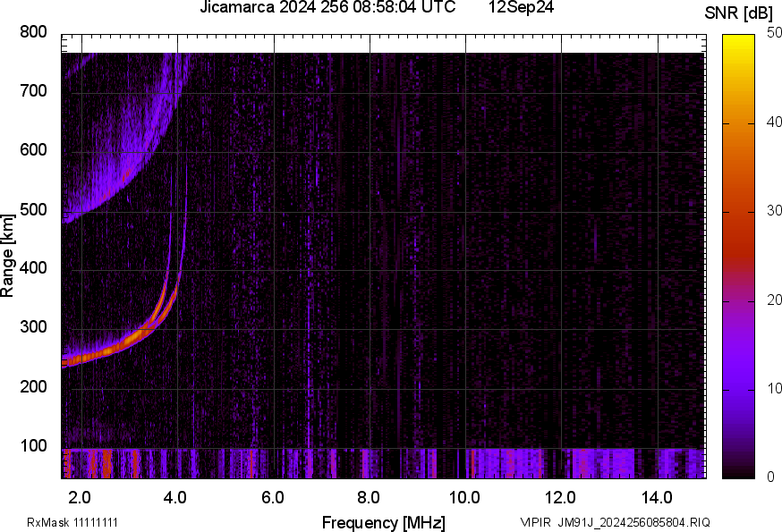Select the 300 range tick label
The image size is (782, 532).
tap(32, 327)
